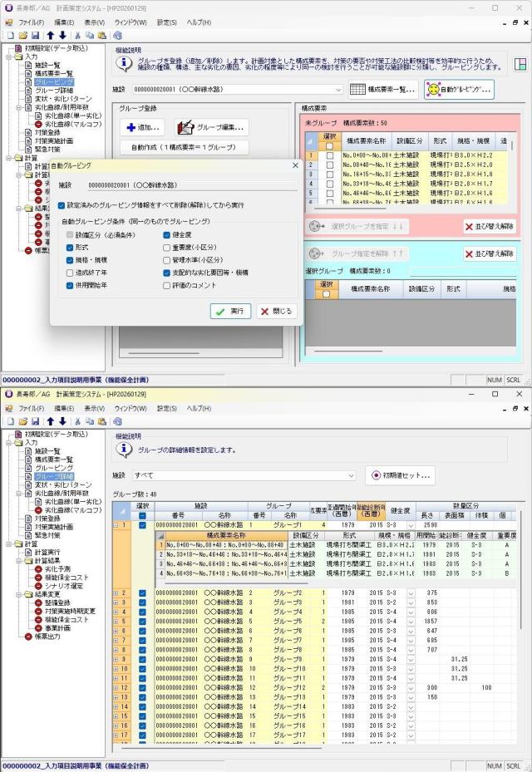Click the 構成要素一覧... button

383,89
